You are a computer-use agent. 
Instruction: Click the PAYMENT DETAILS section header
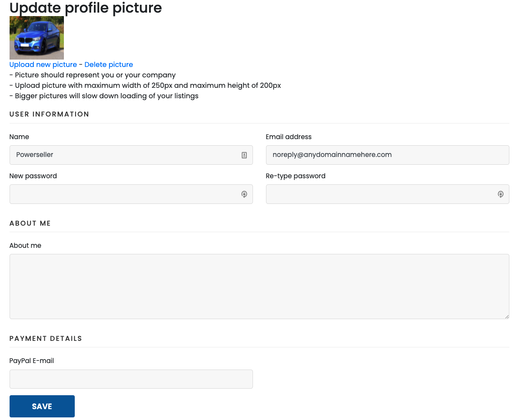[46, 338]
